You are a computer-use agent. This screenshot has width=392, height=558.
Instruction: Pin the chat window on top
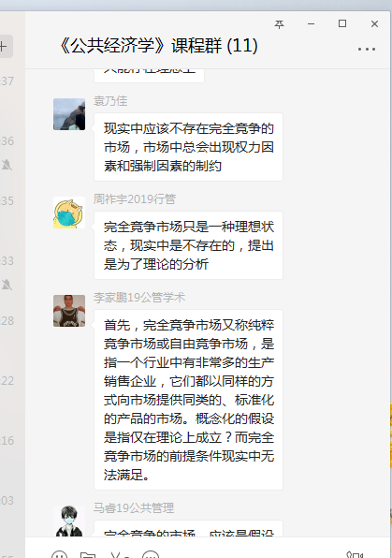click(279, 24)
